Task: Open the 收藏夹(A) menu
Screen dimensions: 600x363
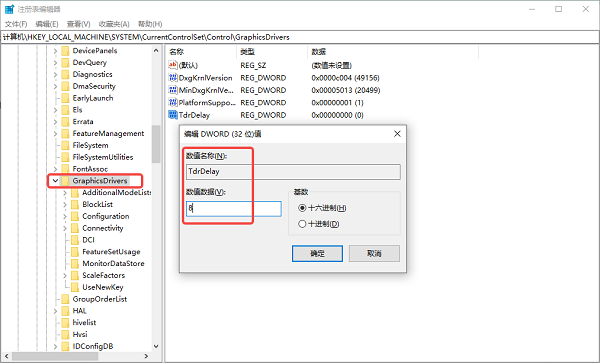Action: (114, 24)
